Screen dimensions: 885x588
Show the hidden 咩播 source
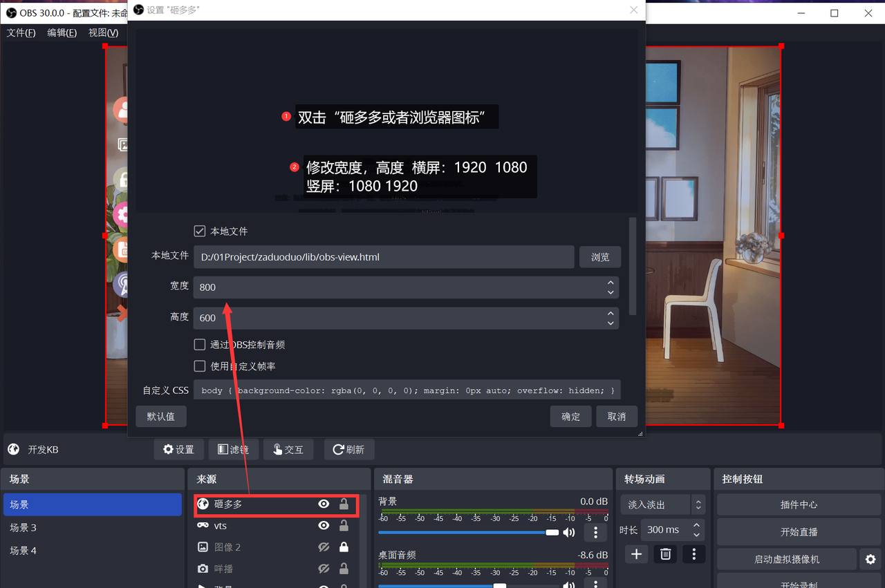[324, 569]
